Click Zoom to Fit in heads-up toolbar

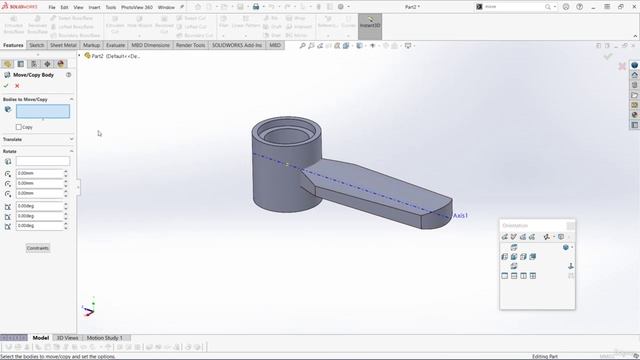click(x=302, y=46)
